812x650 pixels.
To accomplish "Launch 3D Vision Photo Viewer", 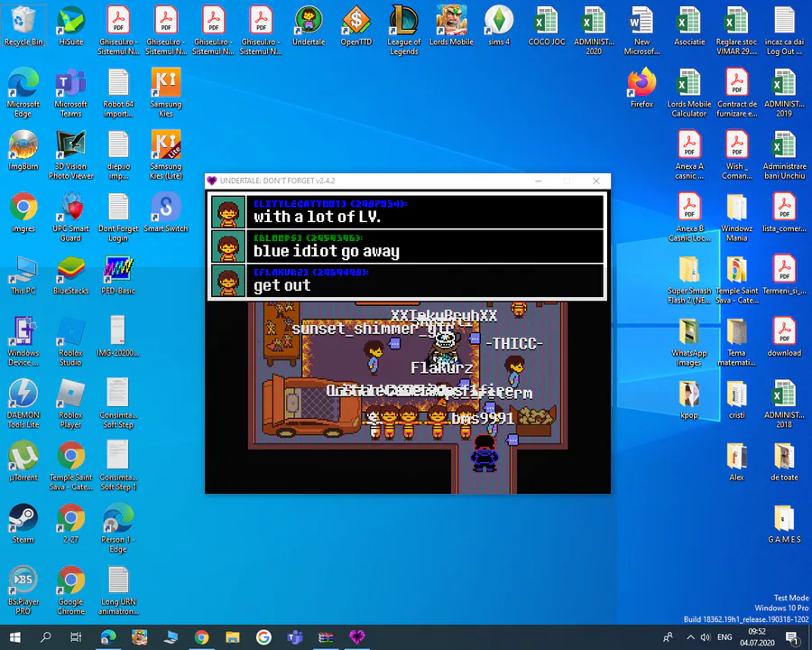I will tap(71, 154).
